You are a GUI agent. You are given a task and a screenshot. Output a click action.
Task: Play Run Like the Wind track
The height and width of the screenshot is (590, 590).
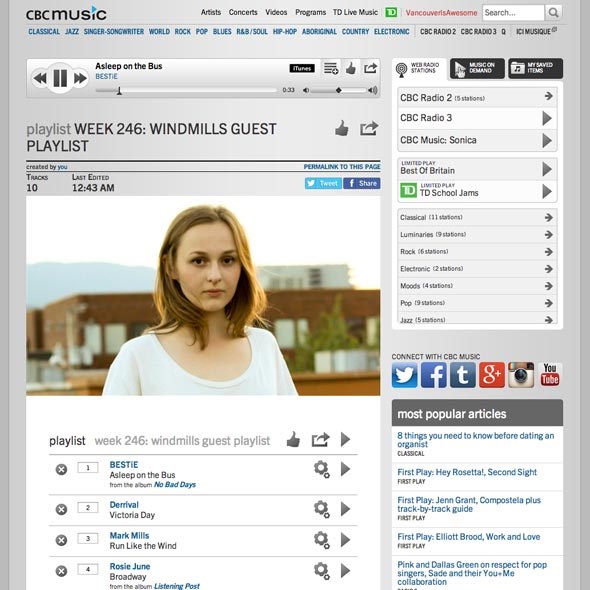pos(345,540)
